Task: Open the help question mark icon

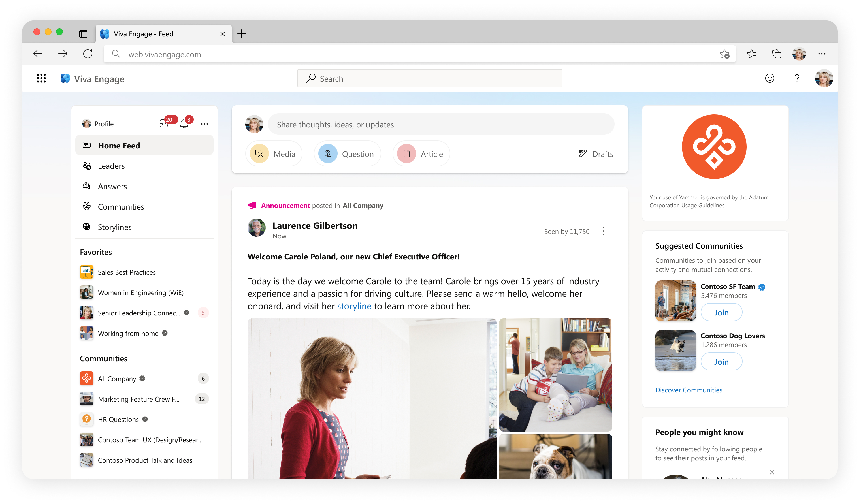Action: (x=797, y=78)
